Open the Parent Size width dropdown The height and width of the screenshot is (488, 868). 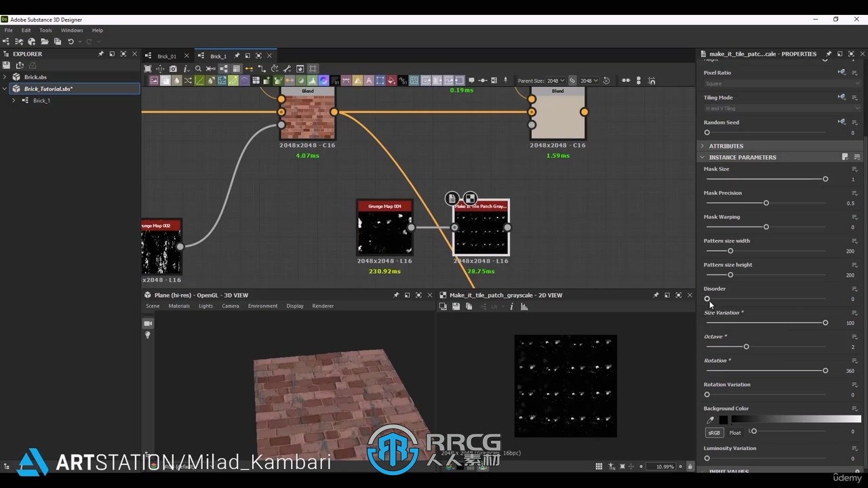[x=555, y=81]
